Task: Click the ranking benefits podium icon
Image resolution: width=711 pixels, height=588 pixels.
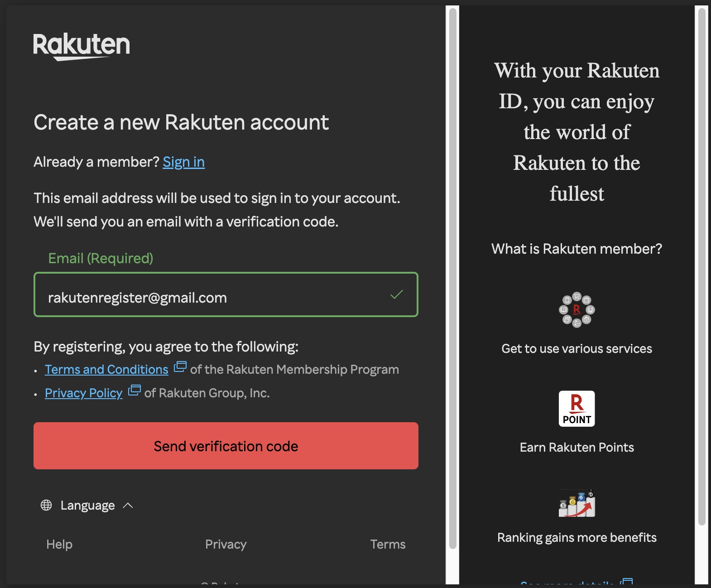Action: (576, 503)
